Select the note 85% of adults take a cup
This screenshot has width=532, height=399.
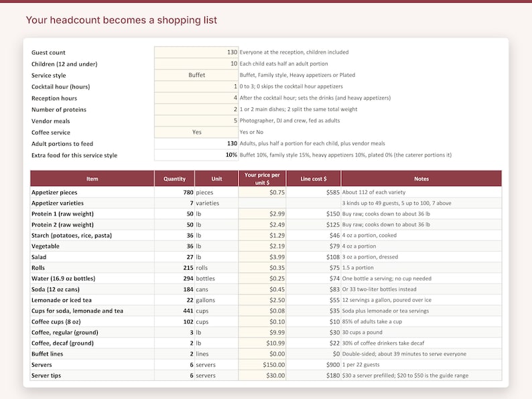pos(372,322)
